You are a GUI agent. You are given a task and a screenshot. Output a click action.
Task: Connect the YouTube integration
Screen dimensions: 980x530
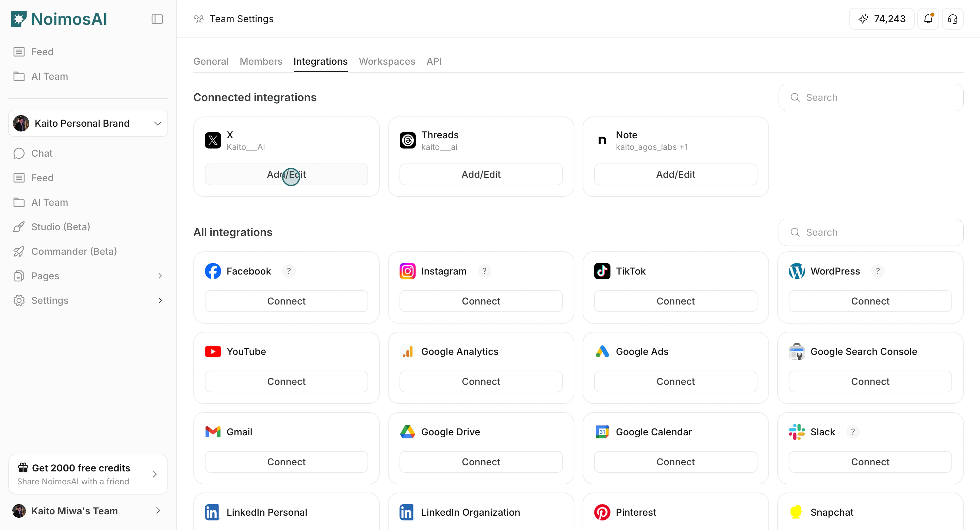[x=286, y=381]
